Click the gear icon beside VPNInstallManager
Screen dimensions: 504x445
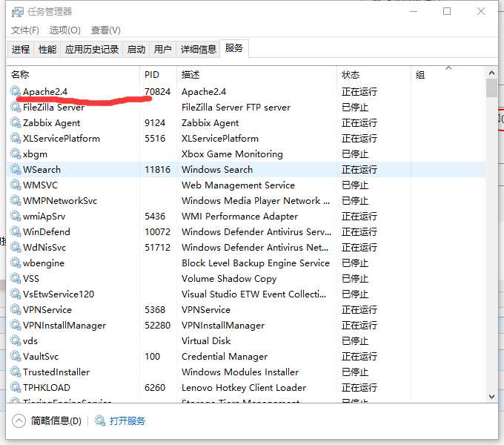16,325
